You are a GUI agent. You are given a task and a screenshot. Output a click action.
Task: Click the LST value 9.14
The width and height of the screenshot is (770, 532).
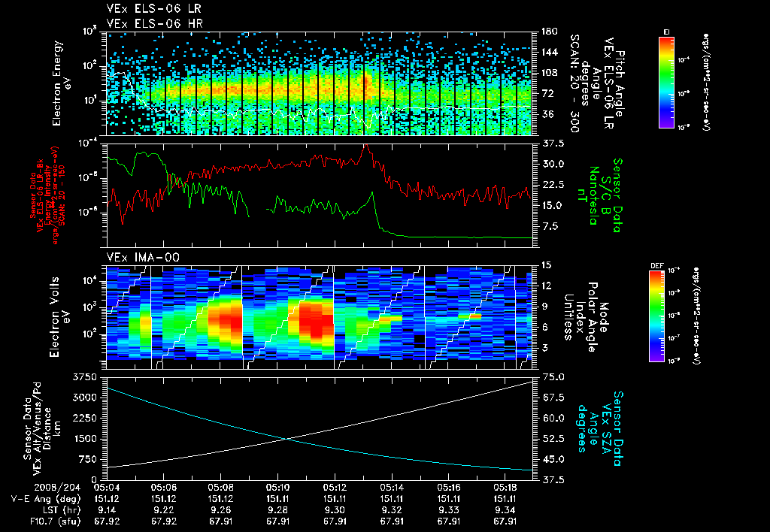pos(107,510)
